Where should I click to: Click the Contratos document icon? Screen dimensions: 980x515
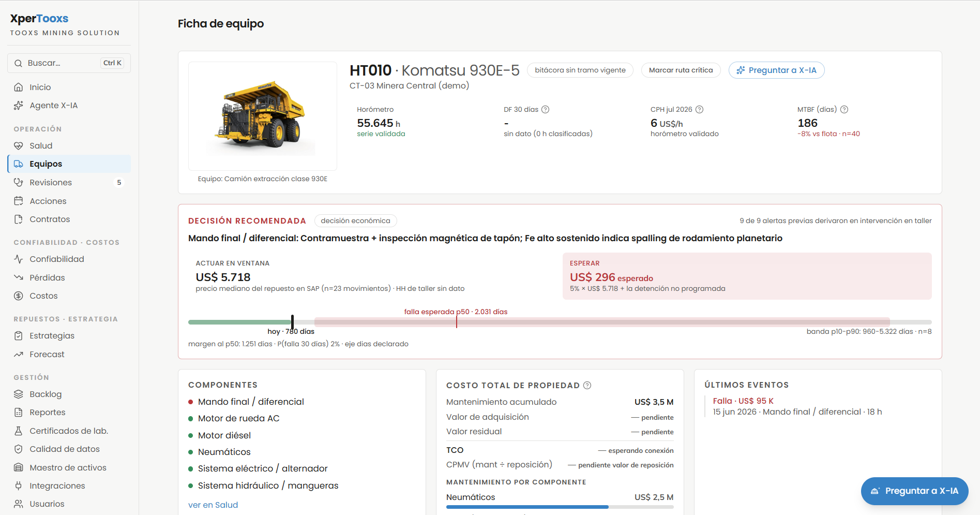pyautogui.click(x=19, y=219)
